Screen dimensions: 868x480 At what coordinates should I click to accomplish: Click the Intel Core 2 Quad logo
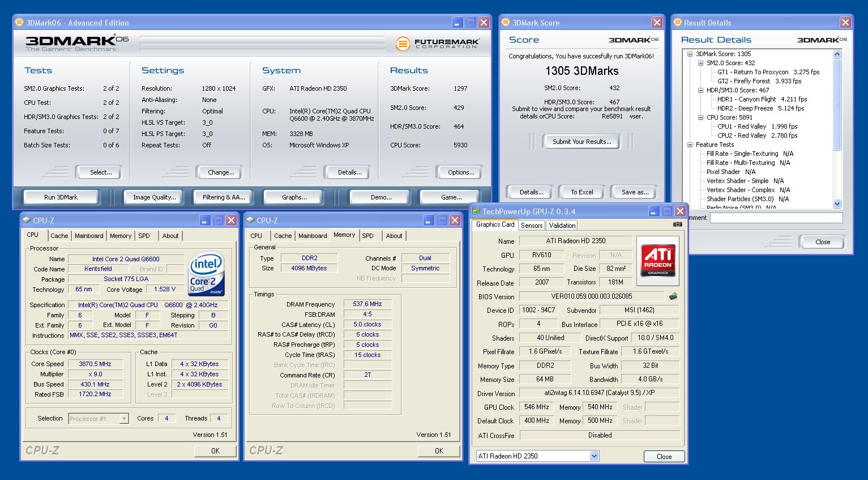pyautogui.click(x=206, y=274)
